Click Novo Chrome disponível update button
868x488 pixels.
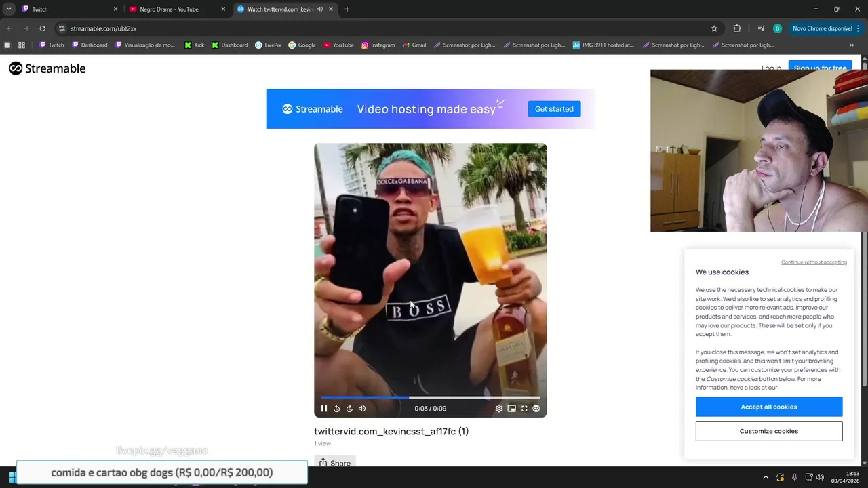tap(822, 28)
